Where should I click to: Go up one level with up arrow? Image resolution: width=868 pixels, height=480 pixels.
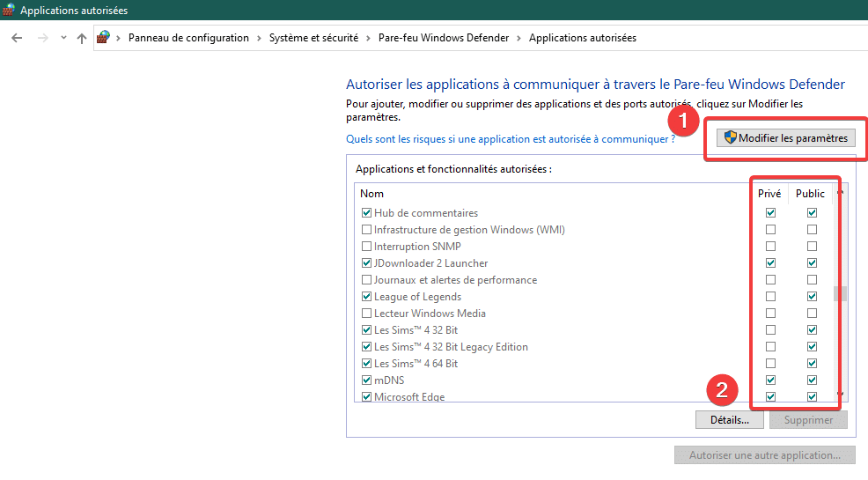pos(82,38)
